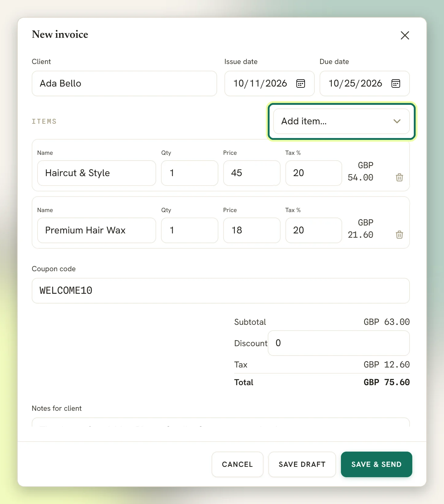This screenshot has height=504, width=444.
Task: Click the Save & Send button
Action: [x=377, y=464]
